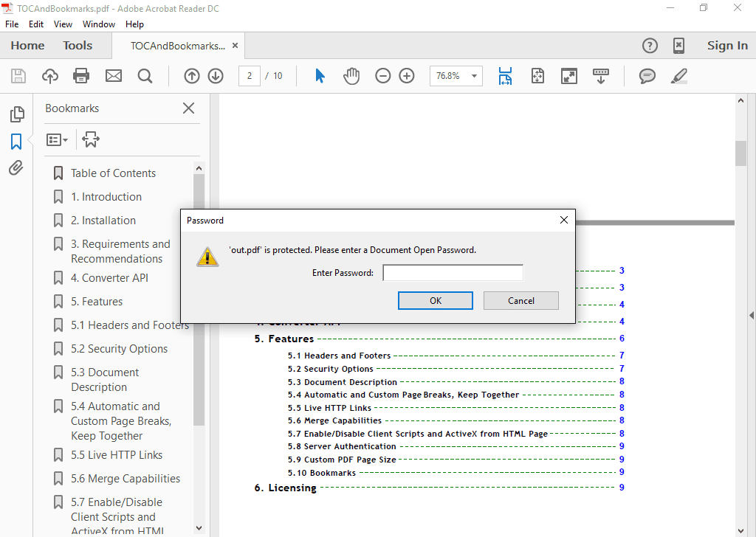Click bookmarks list scroll up arrow
This screenshot has height=537, width=756.
tap(199, 168)
